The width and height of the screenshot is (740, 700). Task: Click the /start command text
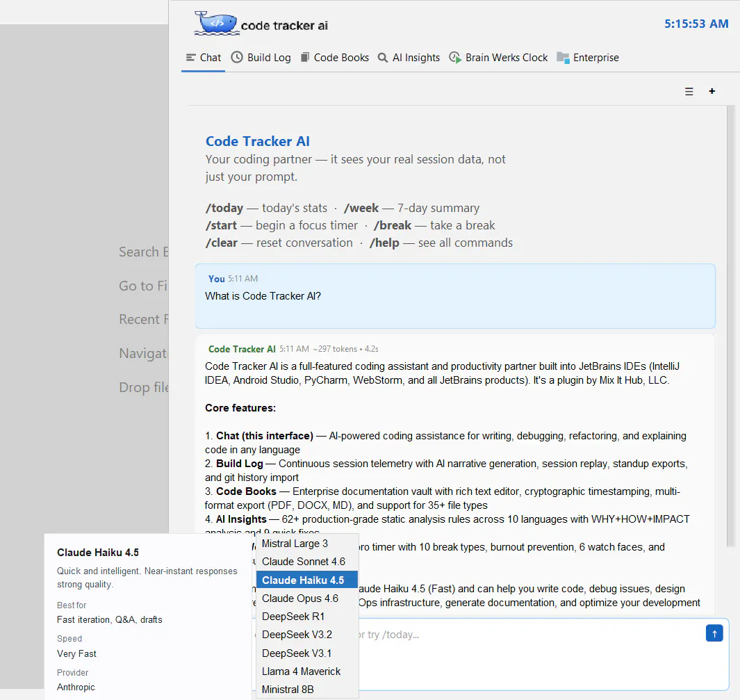[221, 225]
